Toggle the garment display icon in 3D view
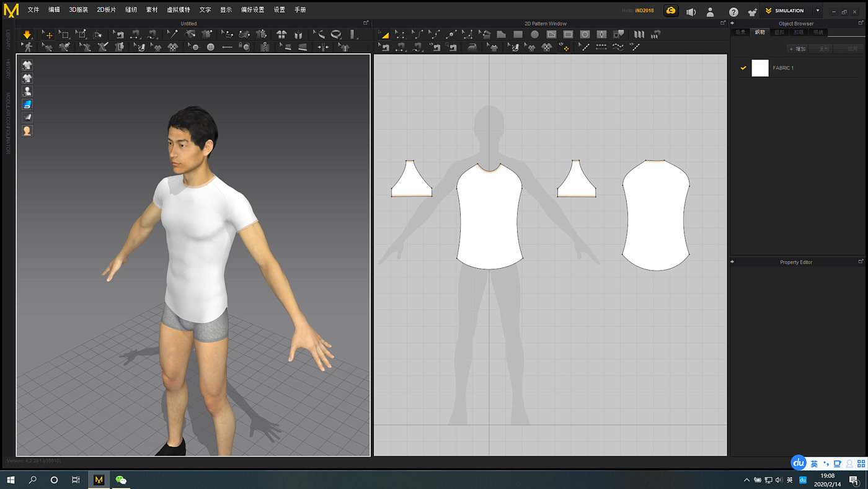 tap(27, 65)
